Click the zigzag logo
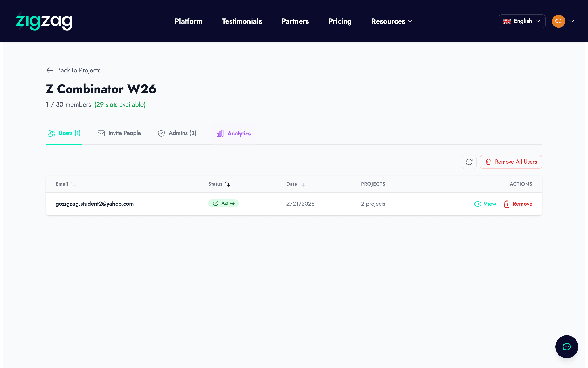 click(x=44, y=21)
